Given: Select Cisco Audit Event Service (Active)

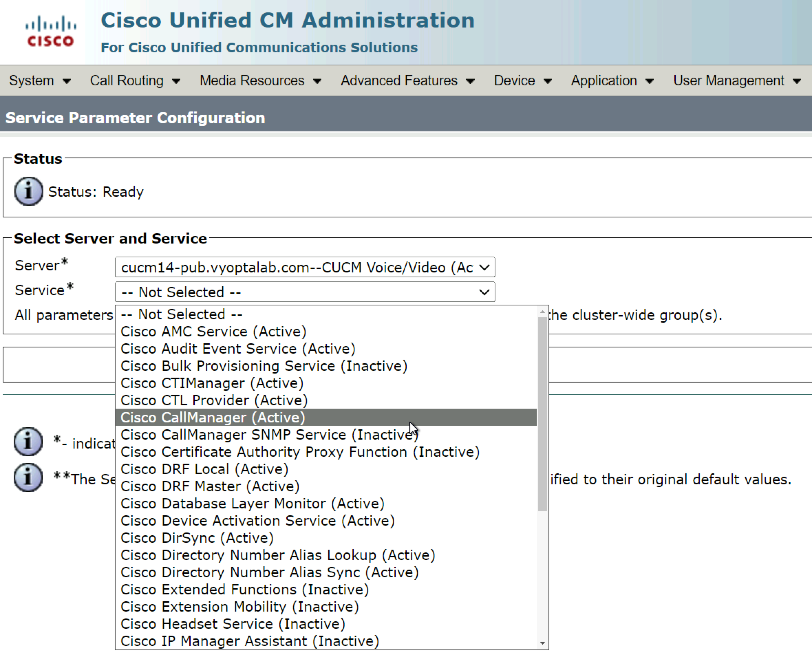Looking at the screenshot, I should (x=326, y=348).
